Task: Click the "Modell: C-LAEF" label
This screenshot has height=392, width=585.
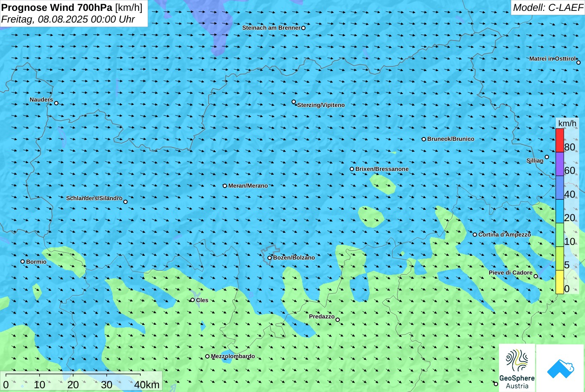Action: click(x=548, y=8)
